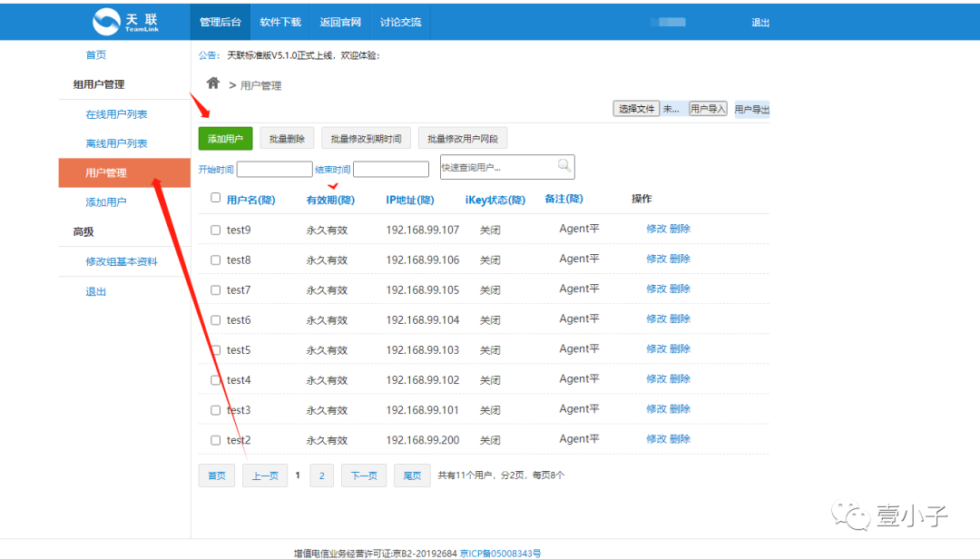Open 在线用户列表 in sidebar
Image resolution: width=980 pixels, height=559 pixels.
click(x=116, y=114)
